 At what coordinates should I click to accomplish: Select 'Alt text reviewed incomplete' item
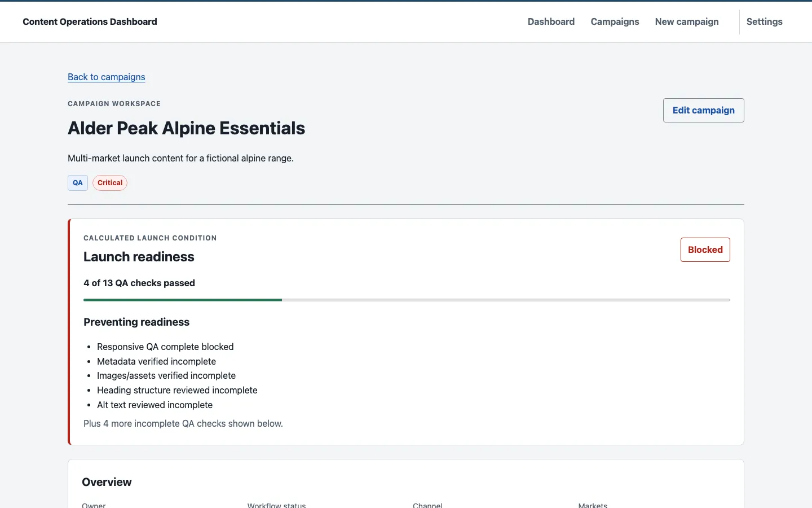155,405
